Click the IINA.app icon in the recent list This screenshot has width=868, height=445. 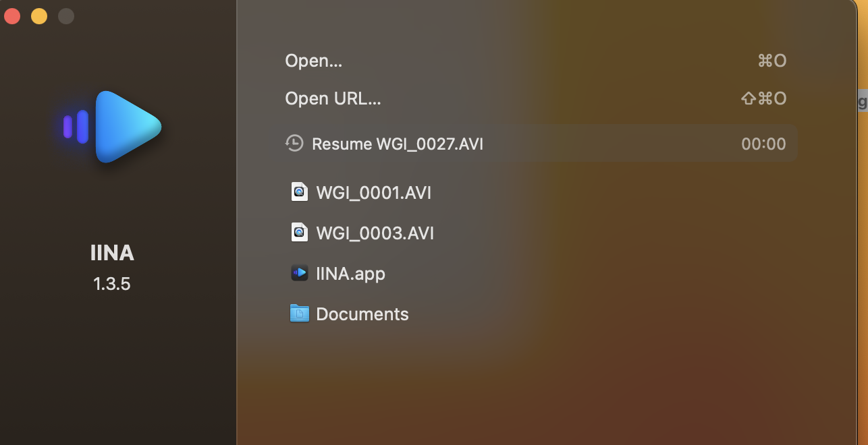299,273
